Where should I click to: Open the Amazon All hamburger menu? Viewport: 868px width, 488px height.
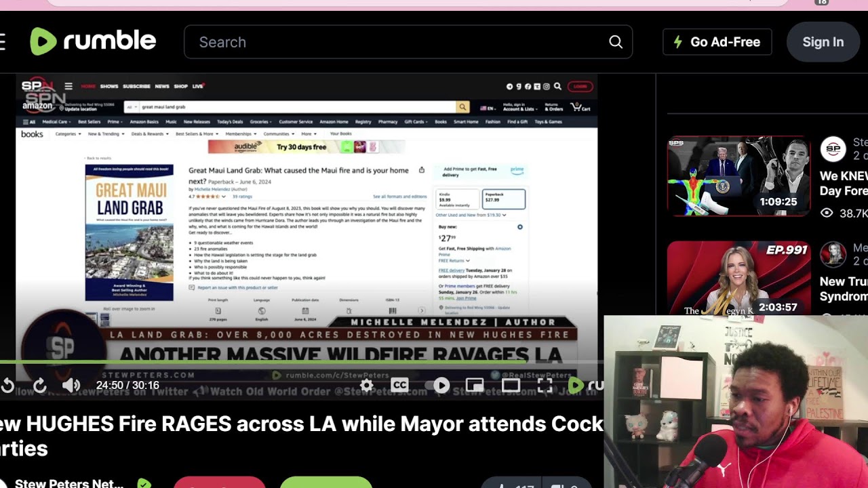(29, 122)
